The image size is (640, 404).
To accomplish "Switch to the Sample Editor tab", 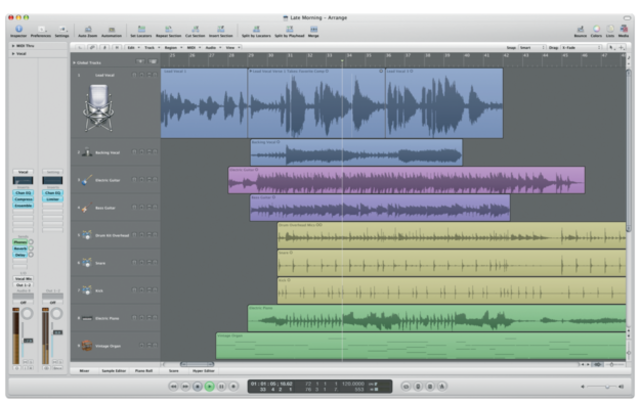I will pyautogui.click(x=113, y=371).
